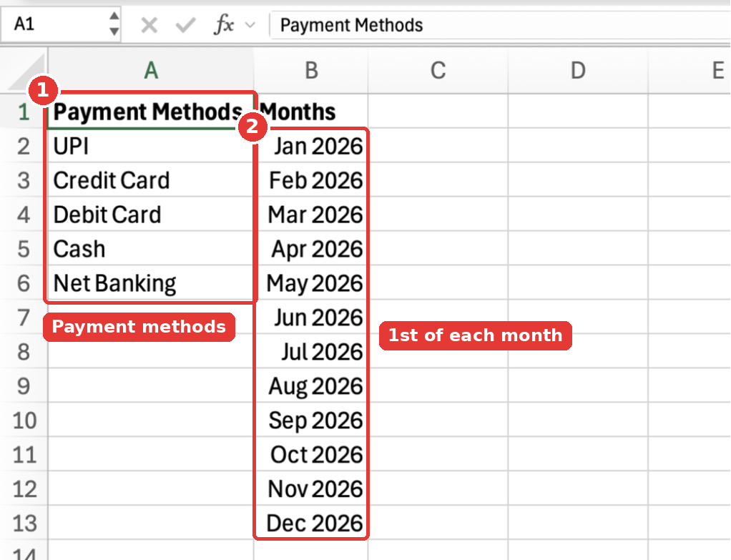Select row 6 header
Screen dimensions: 731x560
pos(24,283)
